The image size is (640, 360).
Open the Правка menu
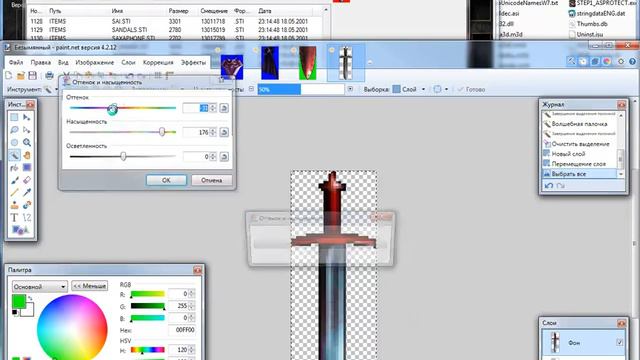click(x=40, y=62)
